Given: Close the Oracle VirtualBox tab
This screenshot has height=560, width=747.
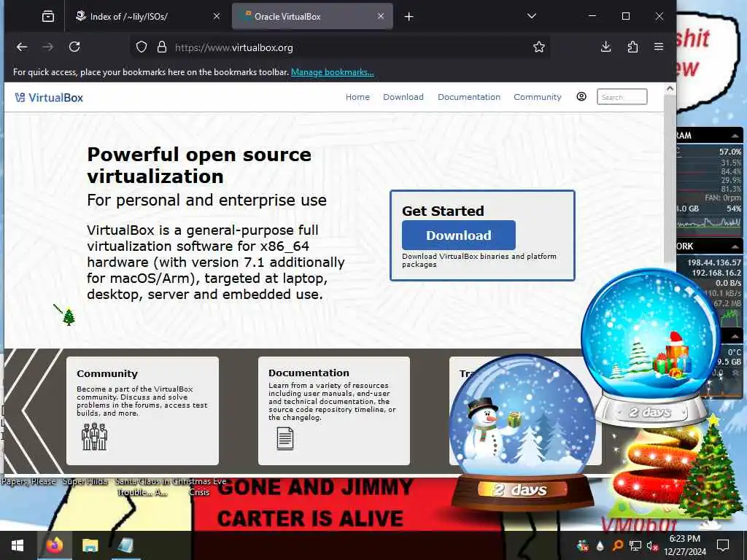Looking at the screenshot, I should coord(381,16).
